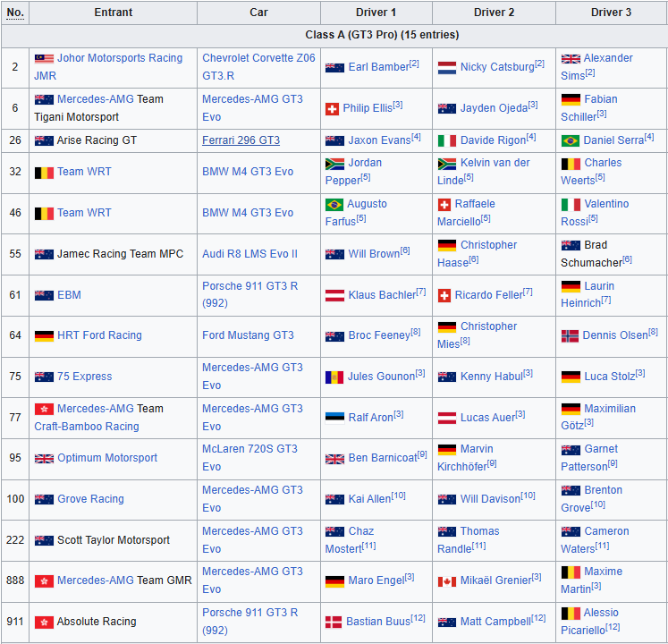
Task: Click the Austrian flag beside Klaus Bachler
Action: pos(334,295)
